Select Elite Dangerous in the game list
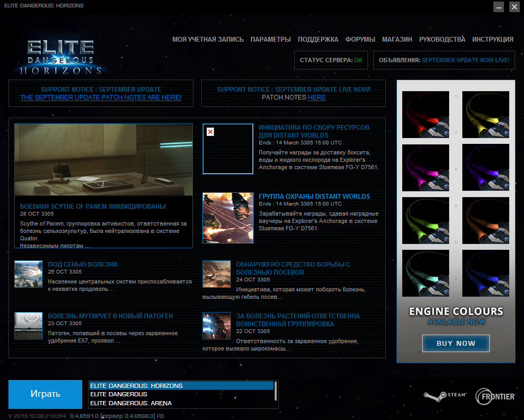 (119, 394)
